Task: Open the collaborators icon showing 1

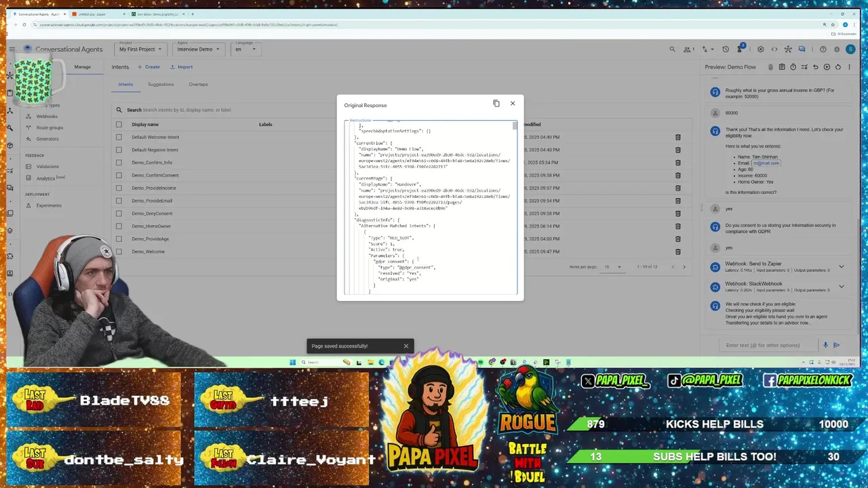Action: [x=689, y=49]
